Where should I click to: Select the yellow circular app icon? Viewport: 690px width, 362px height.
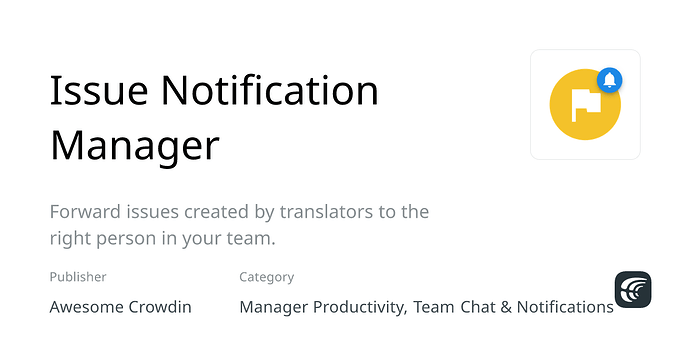(x=585, y=105)
